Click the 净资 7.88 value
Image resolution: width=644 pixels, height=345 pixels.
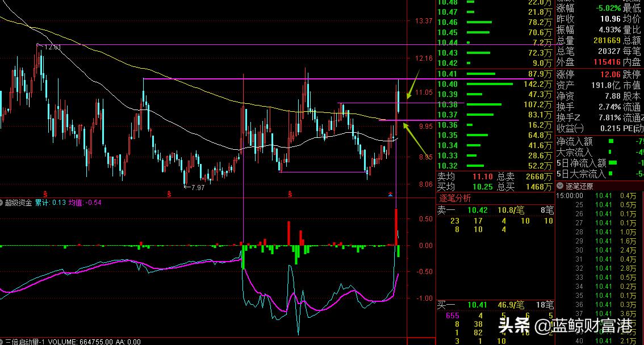tap(612, 96)
